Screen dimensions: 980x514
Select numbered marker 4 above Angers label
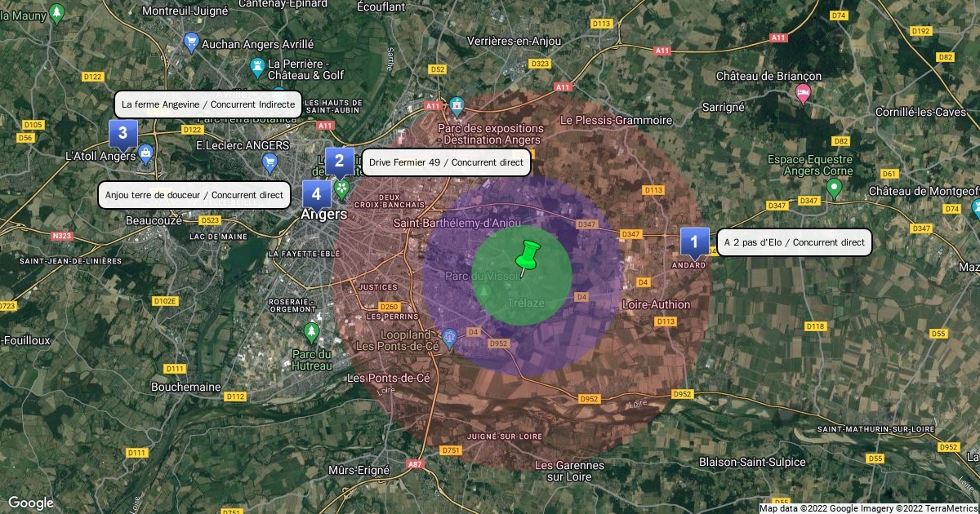click(316, 196)
